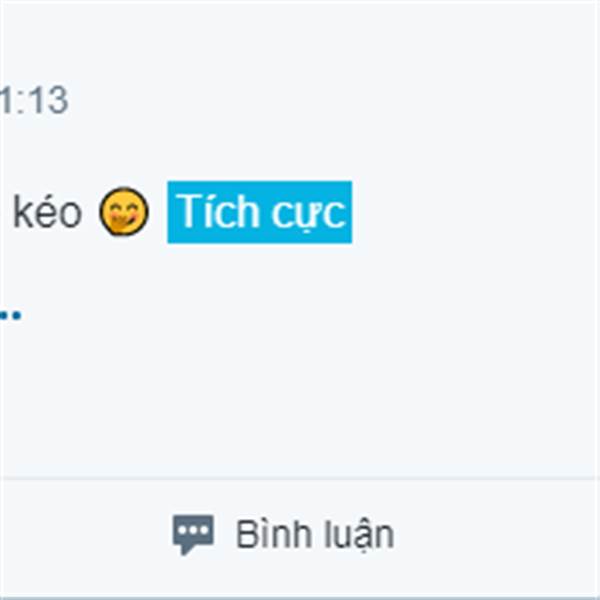The height and width of the screenshot is (600, 600).
Task: Click the cyan Tích cực highlight box
Action: coord(260,212)
